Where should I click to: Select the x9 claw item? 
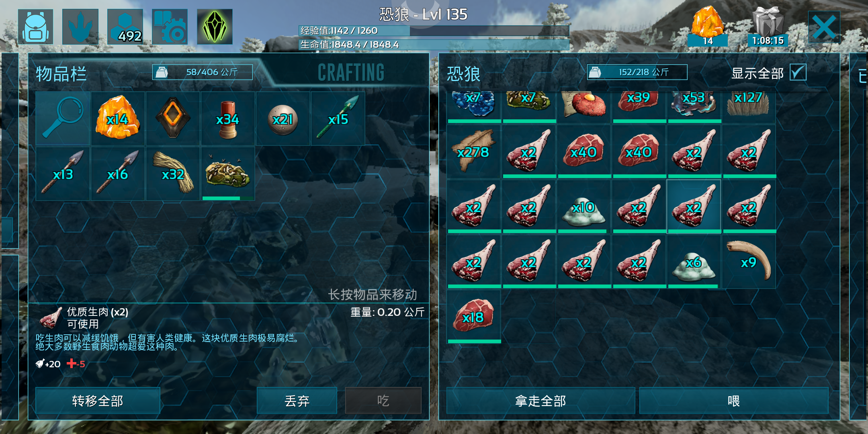(x=749, y=262)
